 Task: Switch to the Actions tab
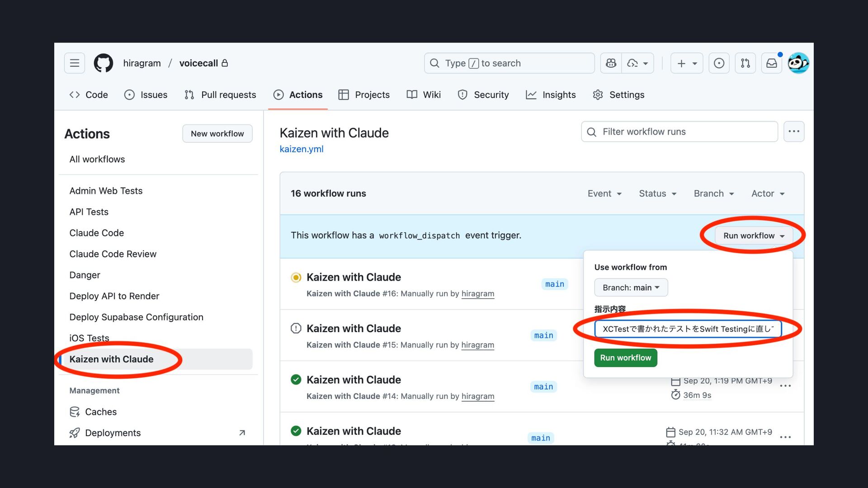[x=298, y=95]
